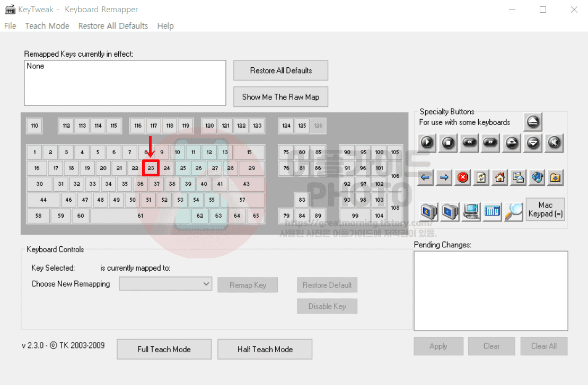Click the Clear All button

(544, 346)
